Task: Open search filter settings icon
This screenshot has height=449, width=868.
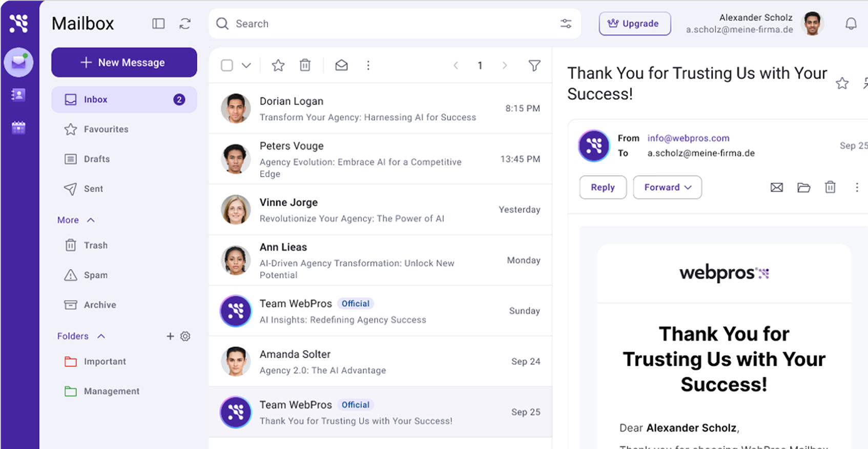Action: (x=566, y=24)
